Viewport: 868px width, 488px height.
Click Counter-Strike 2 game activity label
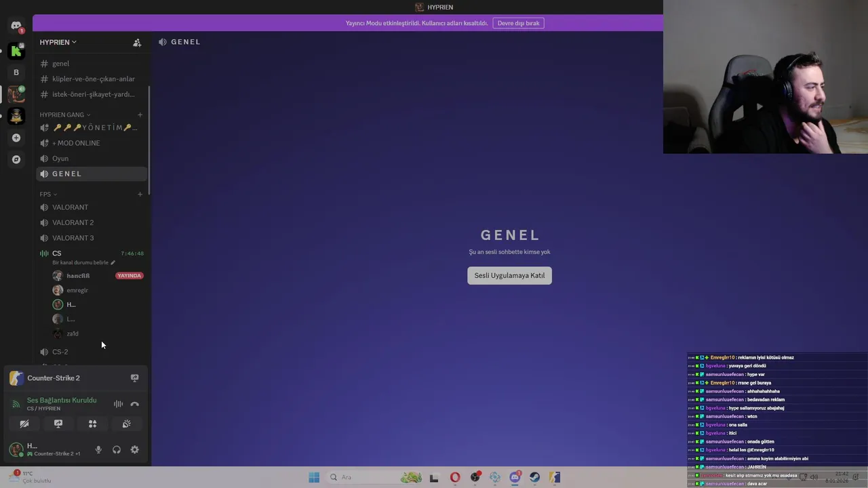click(x=54, y=378)
